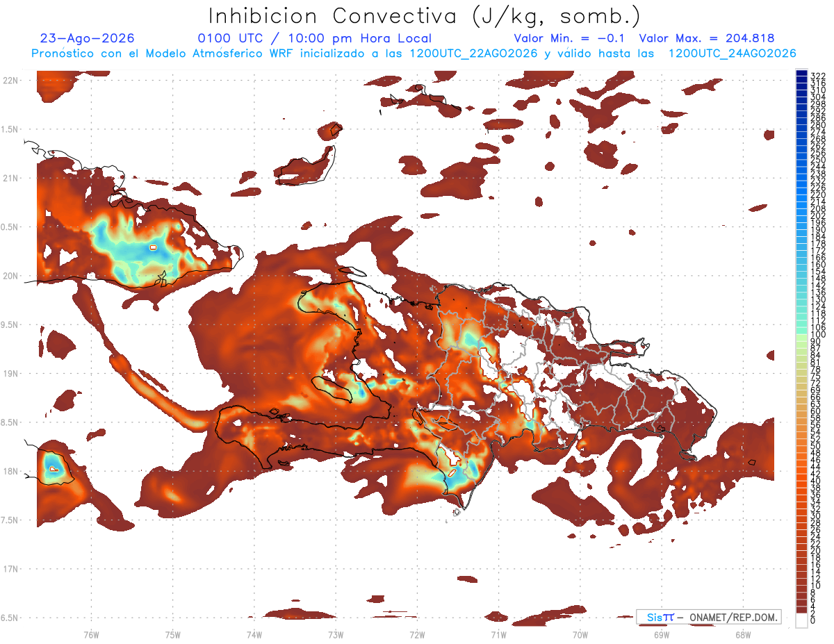
Task: Click the '100' legend value
Action: point(818,335)
